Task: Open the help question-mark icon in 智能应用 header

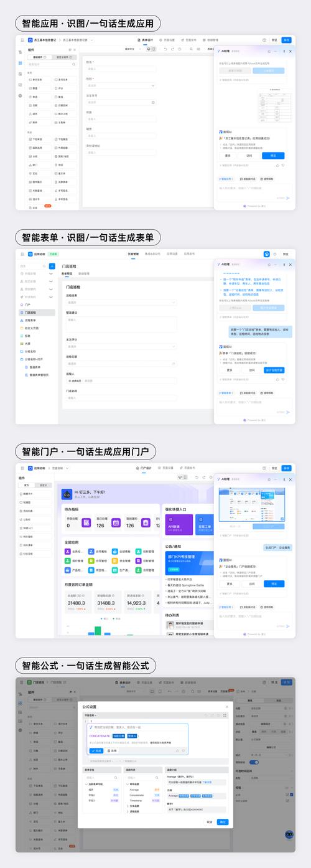Action: tap(264, 40)
